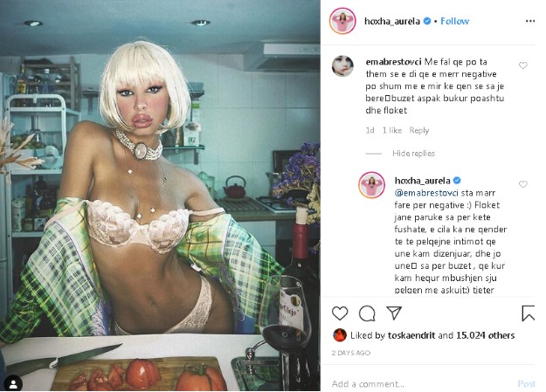Open emabrestovci's profile from the comment username
Screen dimensions: 546x392
(x=393, y=62)
